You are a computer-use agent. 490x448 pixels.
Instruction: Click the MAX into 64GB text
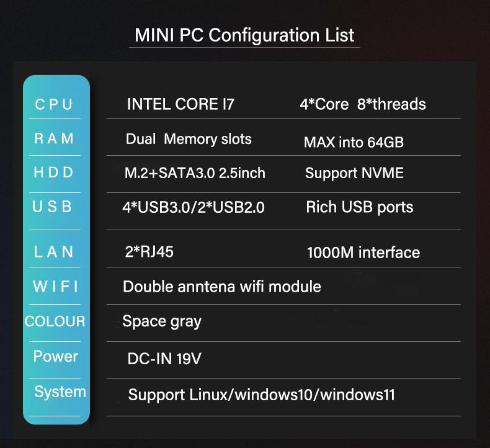[354, 142]
